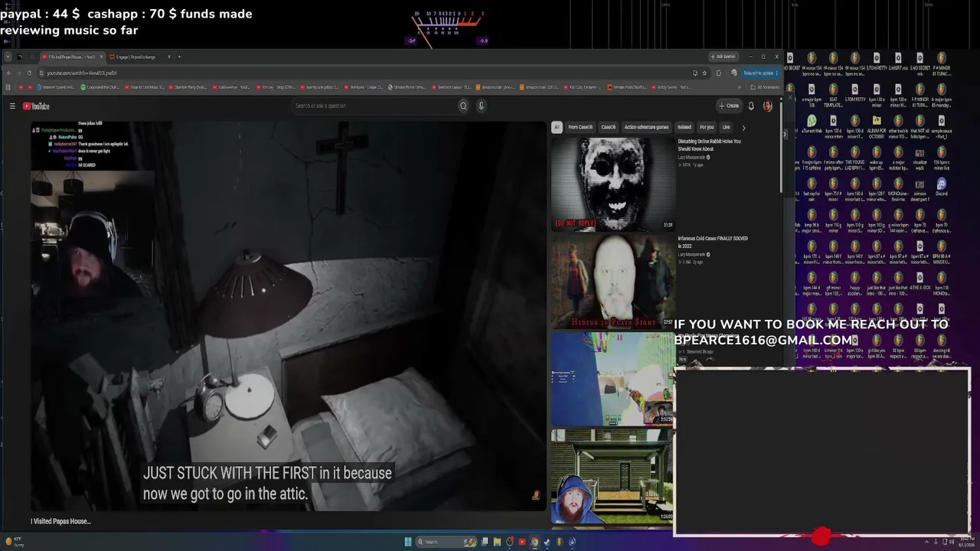Viewport: 980px width, 551px height.
Task: Select the Live filter chip
Action: [727, 127]
